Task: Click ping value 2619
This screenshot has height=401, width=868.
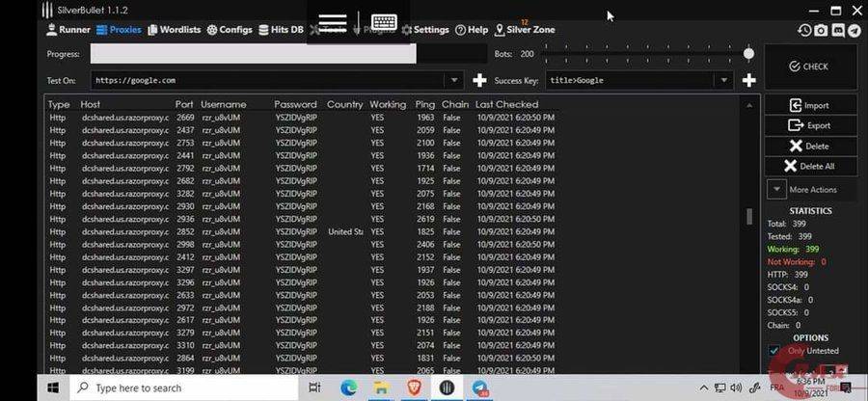Action: (425, 219)
